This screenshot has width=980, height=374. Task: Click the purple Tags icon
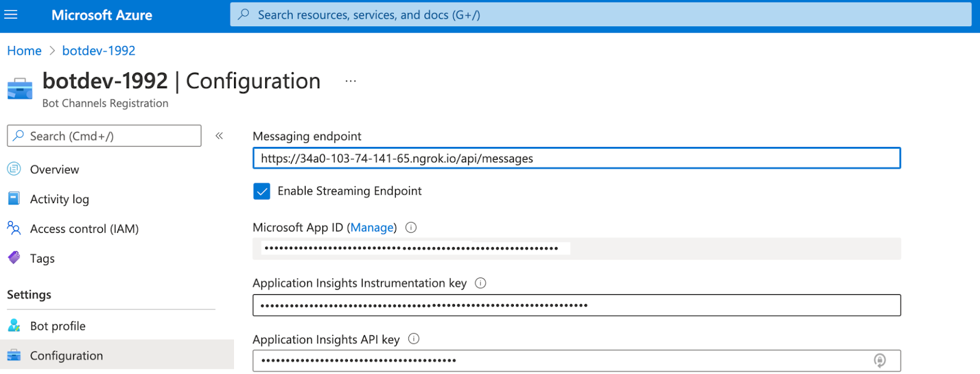(13, 257)
